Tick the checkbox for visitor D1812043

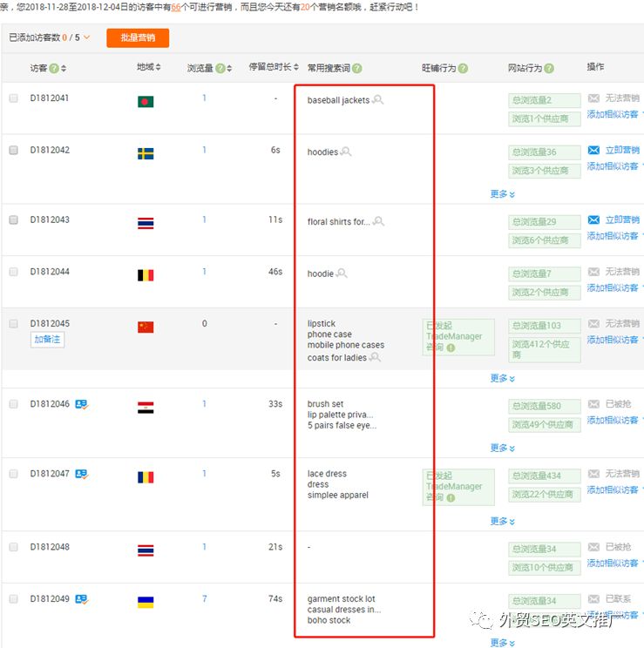14,219
